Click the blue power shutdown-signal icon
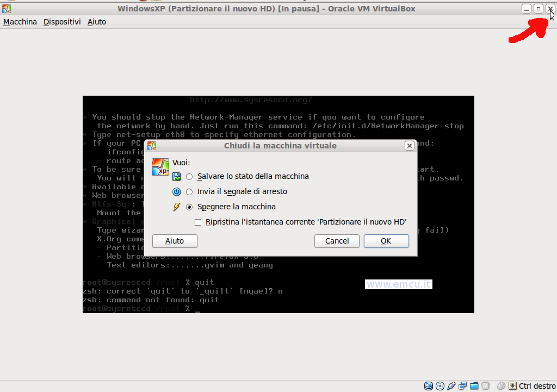The width and height of the screenshot is (557, 392). [x=177, y=192]
